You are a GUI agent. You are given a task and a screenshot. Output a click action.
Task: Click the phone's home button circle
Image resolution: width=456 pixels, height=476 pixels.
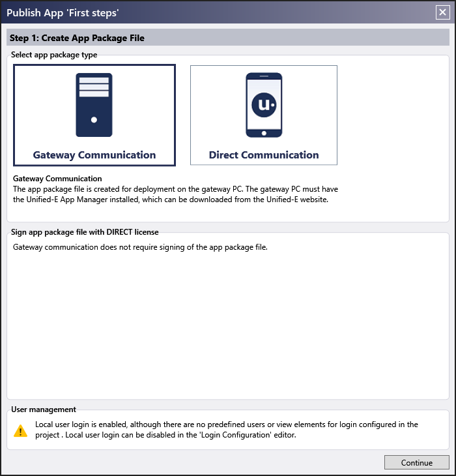pos(264,132)
